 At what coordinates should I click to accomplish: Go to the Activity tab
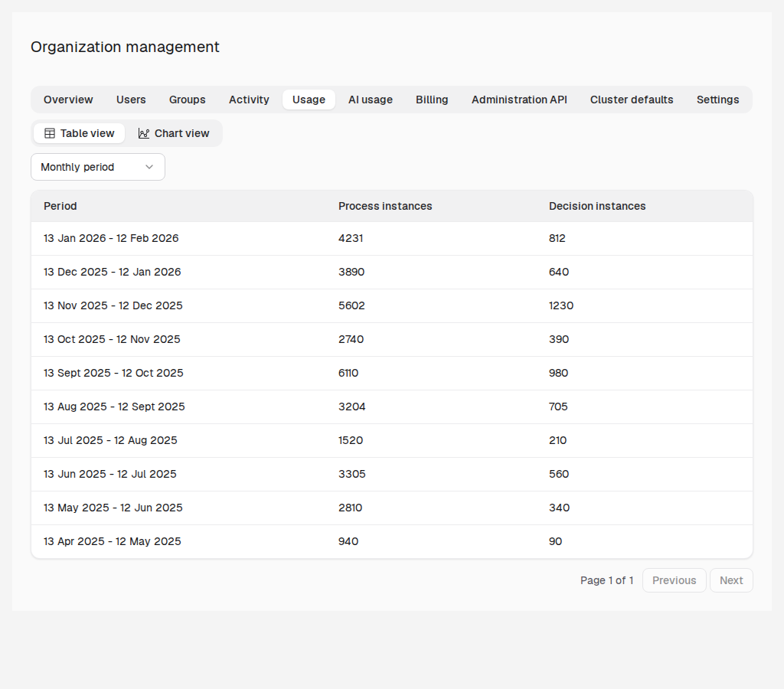click(249, 100)
